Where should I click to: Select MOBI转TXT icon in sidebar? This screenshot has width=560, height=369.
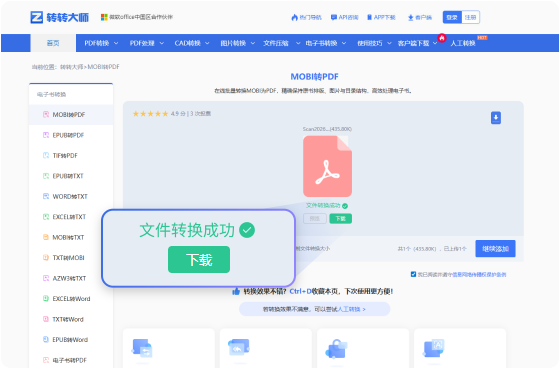46,237
